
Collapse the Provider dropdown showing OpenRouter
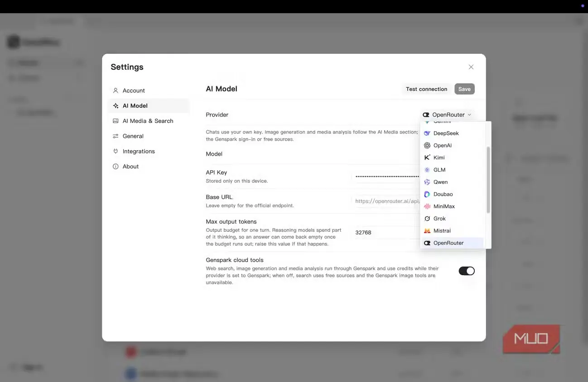[447, 115]
